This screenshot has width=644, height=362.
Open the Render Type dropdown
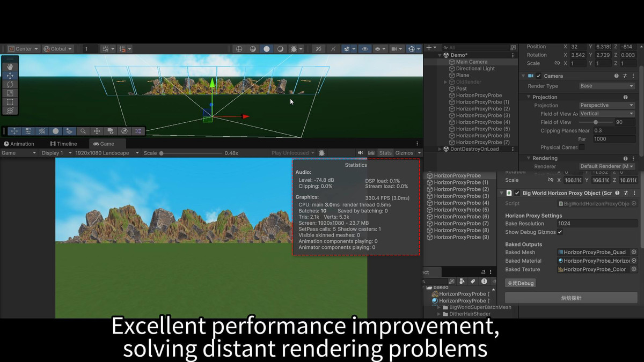click(606, 86)
